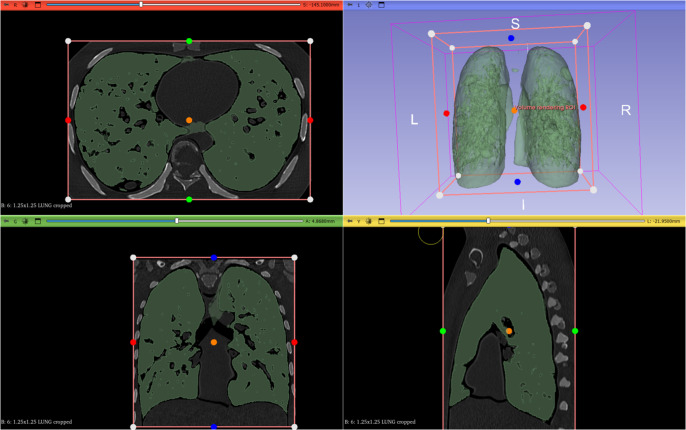
Task: Maximize the green coronal slice view
Action: (x=38, y=221)
